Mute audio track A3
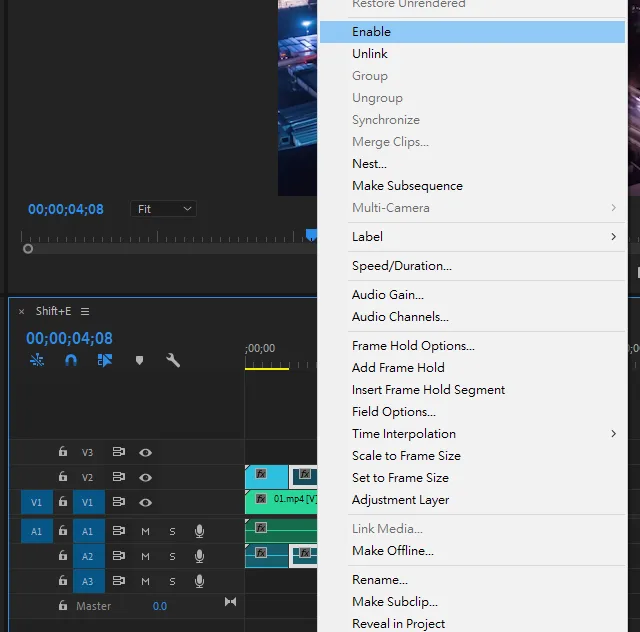 (145, 581)
